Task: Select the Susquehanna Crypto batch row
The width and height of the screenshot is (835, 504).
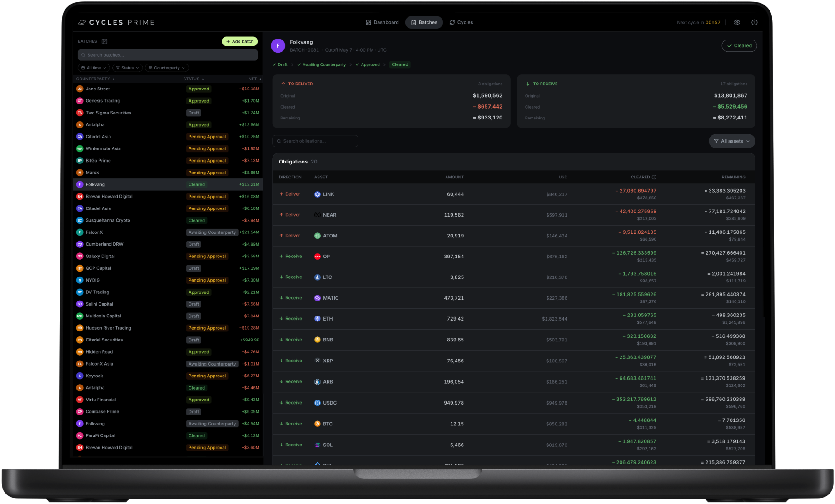Action: 168,220
